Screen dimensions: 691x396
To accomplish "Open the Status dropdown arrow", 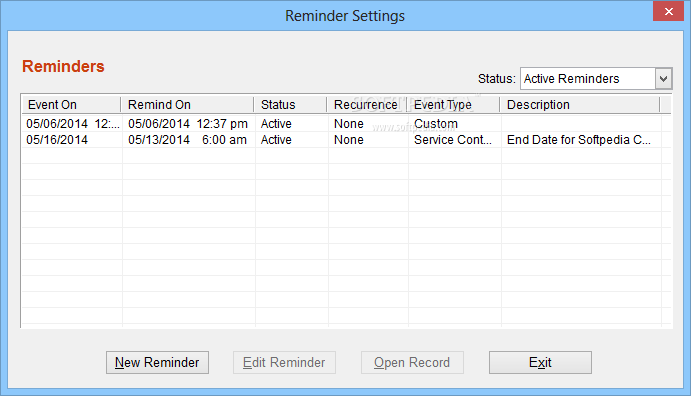I will (x=663, y=79).
